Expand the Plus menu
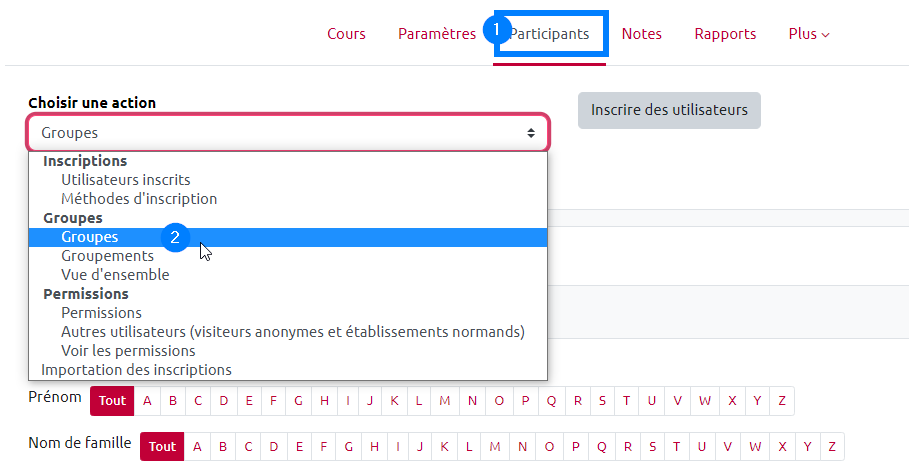The height and width of the screenshot is (468, 909). pyautogui.click(x=808, y=34)
